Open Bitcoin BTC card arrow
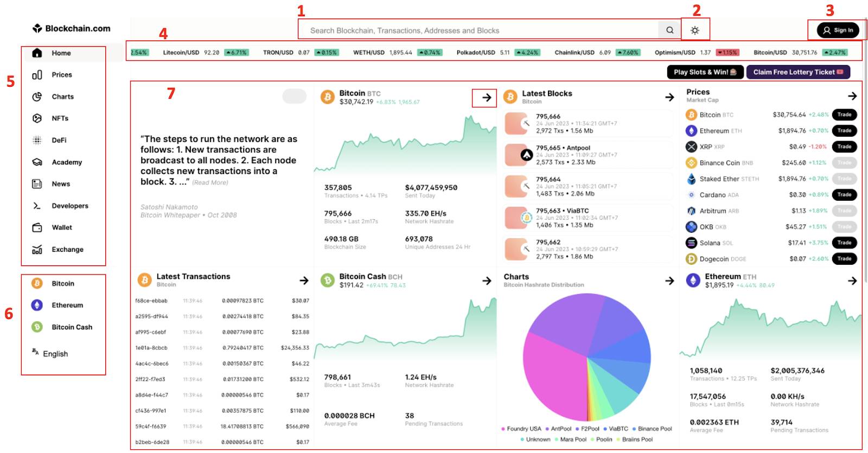This screenshot has width=868, height=453. click(487, 98)
